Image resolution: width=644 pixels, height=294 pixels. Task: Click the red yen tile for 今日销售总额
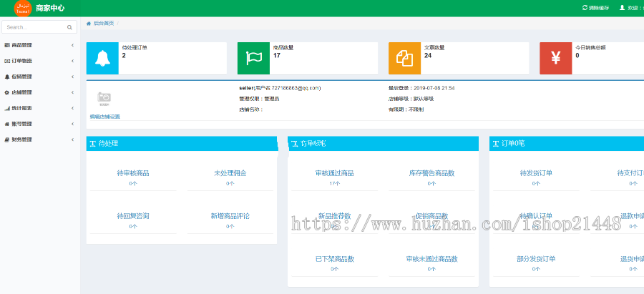[x=556, y=59]
